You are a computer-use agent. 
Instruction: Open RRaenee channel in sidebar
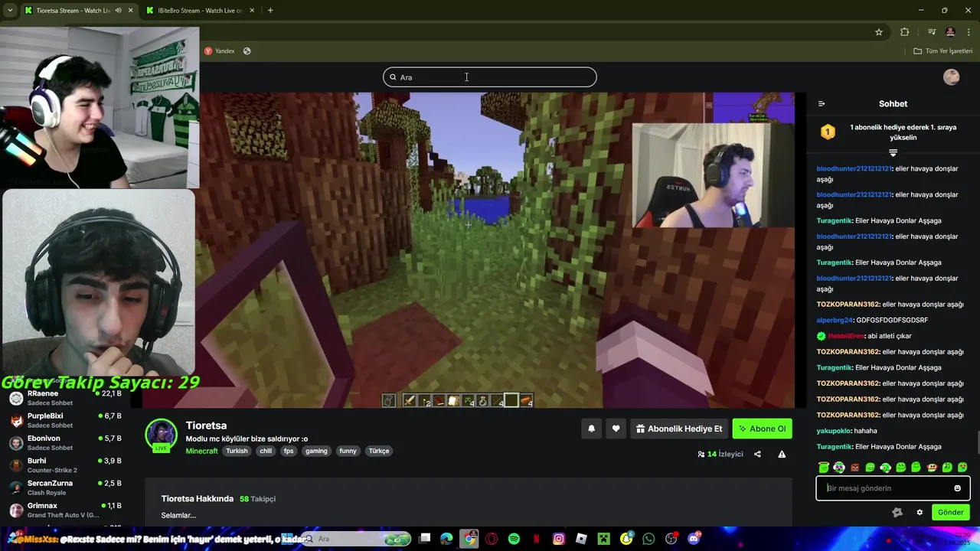64,398
